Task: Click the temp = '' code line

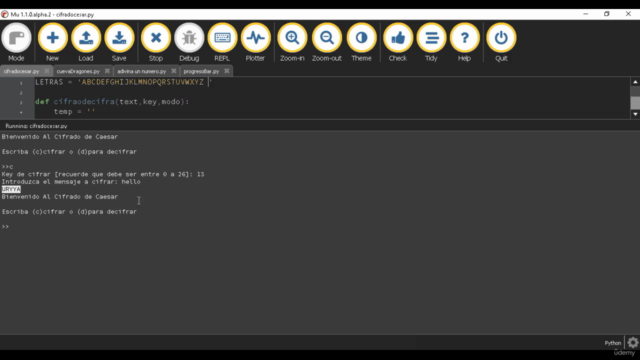Action: coord(74,111)
